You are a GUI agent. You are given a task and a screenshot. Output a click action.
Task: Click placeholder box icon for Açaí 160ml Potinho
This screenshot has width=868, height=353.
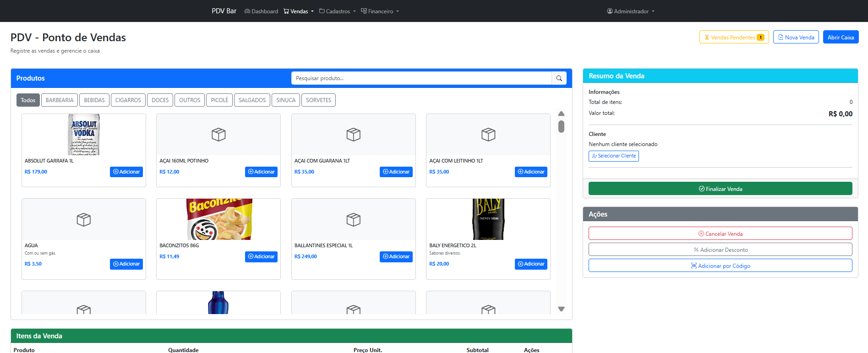coord(218,135)
